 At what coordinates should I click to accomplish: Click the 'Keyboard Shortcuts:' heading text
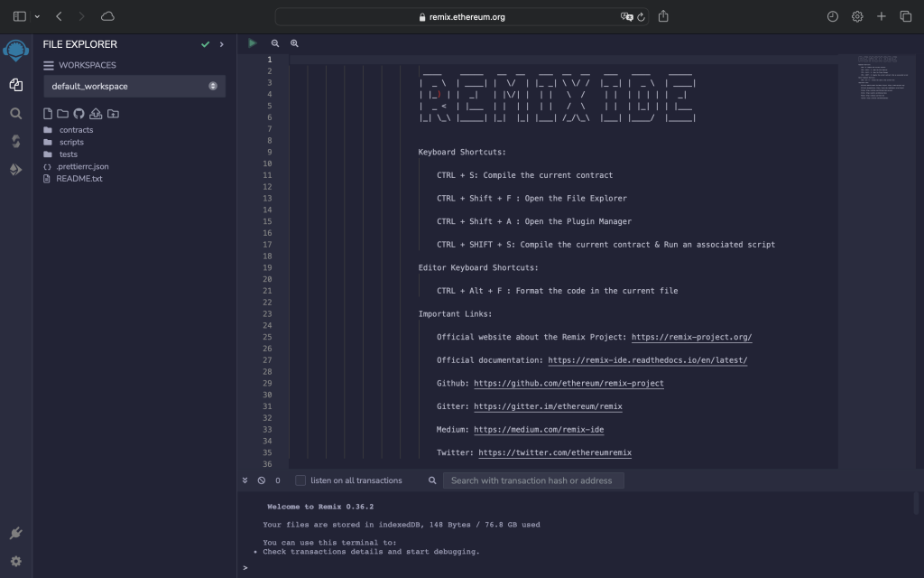(x=462, y=152)
